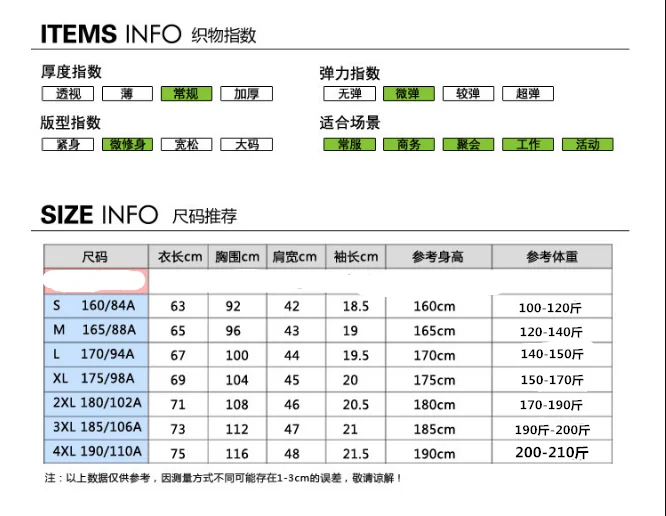Select the 大码 fit option box
The width and height of the screenshot is (666, 516).
[246, 144]
